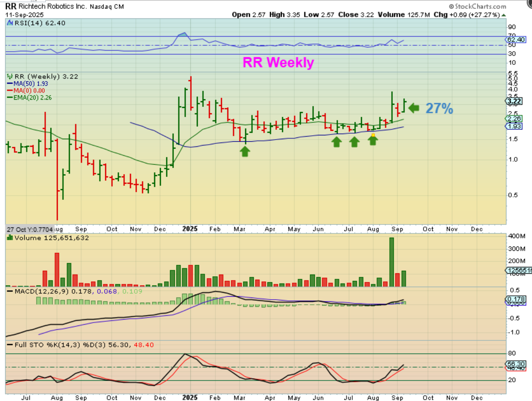532x401 pixels.
Task: Select the High 3.35 value
Action: pyautogui.click(x=284, y=14)
